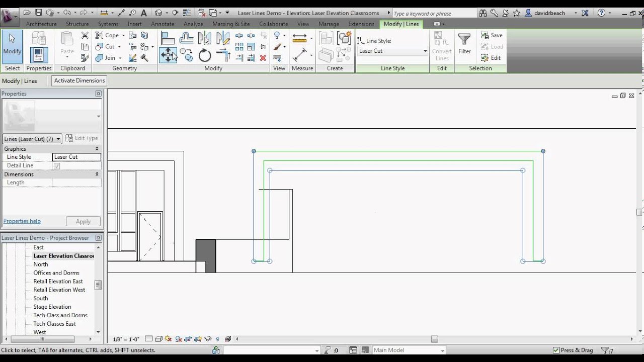
Task: Open the Properties palette ribbon button
Action: 39,55
